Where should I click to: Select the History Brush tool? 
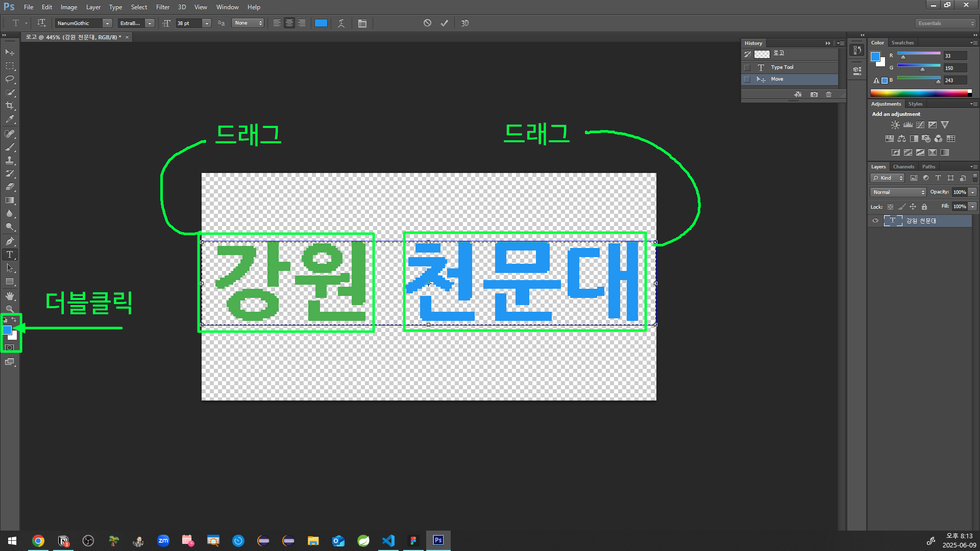coord(10,173)
